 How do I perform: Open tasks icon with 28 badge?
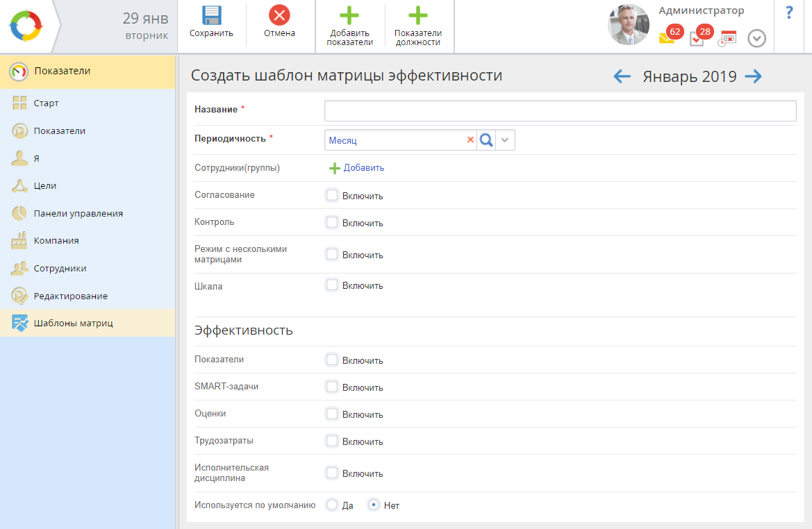tap(697, 39)
